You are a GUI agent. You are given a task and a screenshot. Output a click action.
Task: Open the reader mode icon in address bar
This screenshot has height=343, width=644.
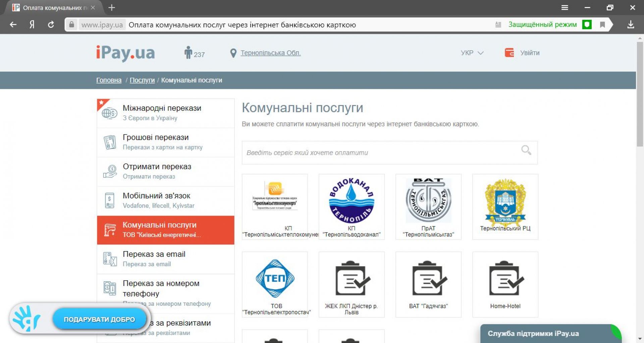[x=498, y=24]
